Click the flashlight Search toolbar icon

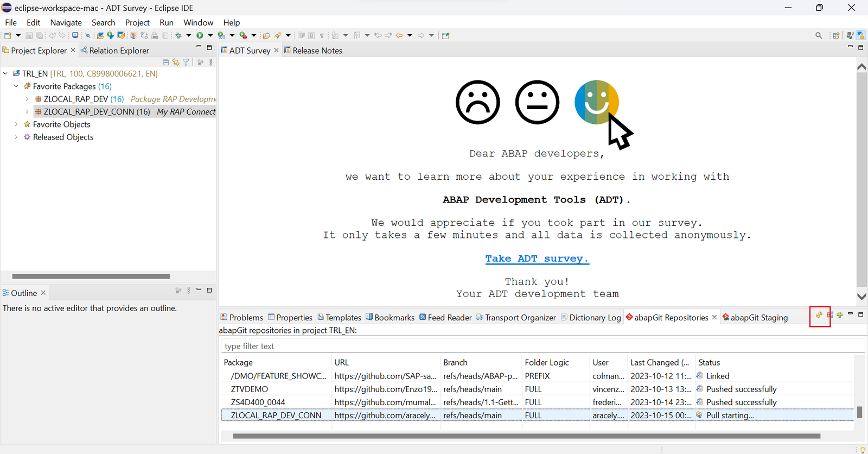click(x=277, y=35)
